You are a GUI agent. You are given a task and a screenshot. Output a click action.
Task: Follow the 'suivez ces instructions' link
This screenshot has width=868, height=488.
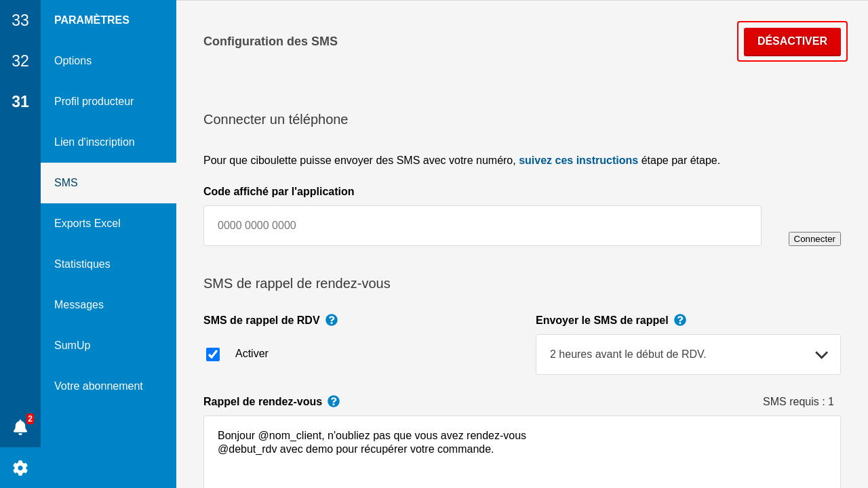pos(578,161)
